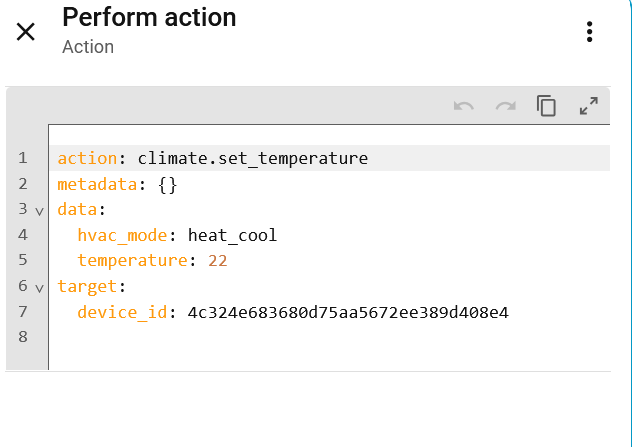Copy the YAML to clipboard
The image size is (632, 447).
click(x=547, y=106)
